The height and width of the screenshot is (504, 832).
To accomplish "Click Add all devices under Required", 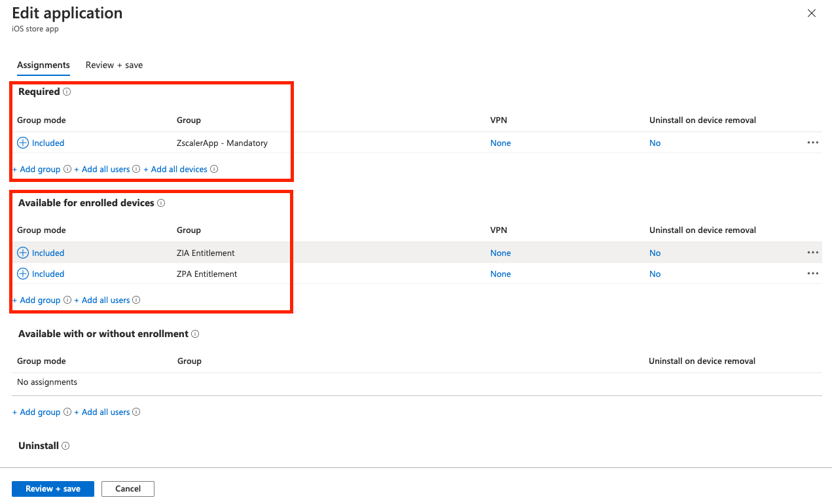I will pyautogui.click(x=175, y=170).
